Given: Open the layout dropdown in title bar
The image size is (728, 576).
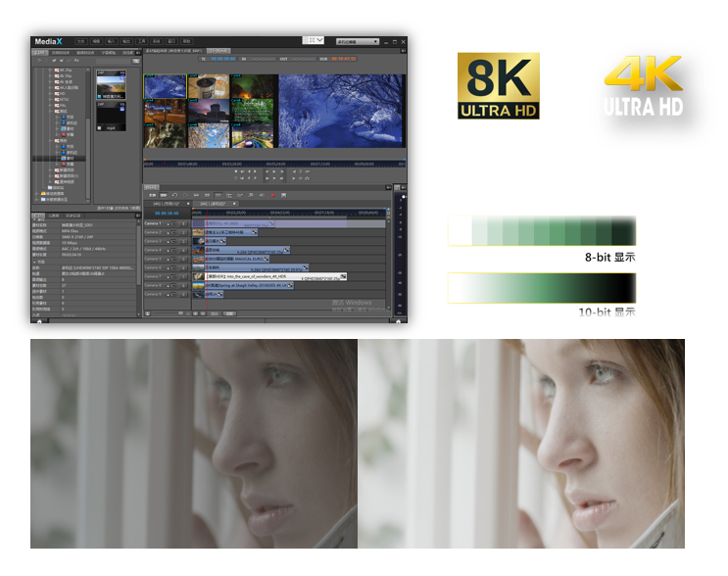Looking at the screenshot, I should click(358, 42).
